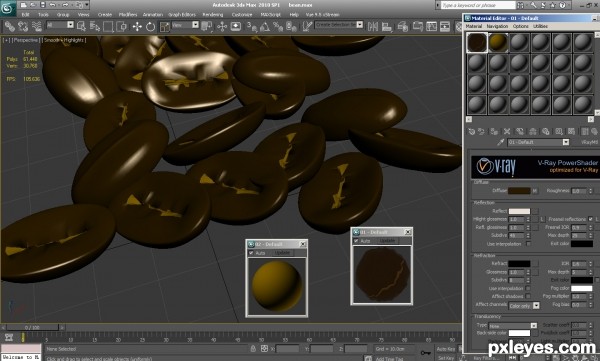This screenshot has width=600, height=361.
Task: Click the help question mark icon in title bar
Action: click(x=563, y=5)
